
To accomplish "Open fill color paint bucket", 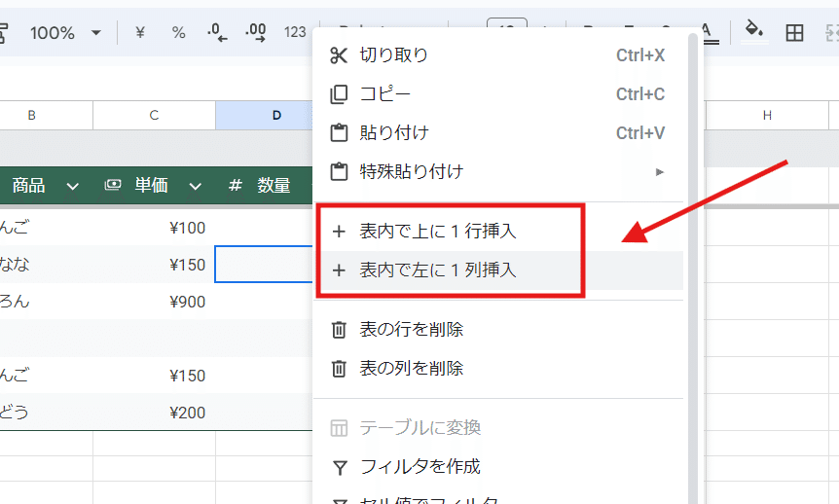I will (x=754, y=31).
